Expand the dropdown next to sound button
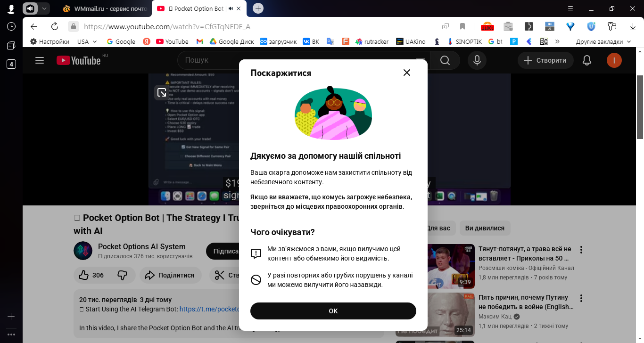The height and width of the screenshot is (343, 644). tap(44, 8)
